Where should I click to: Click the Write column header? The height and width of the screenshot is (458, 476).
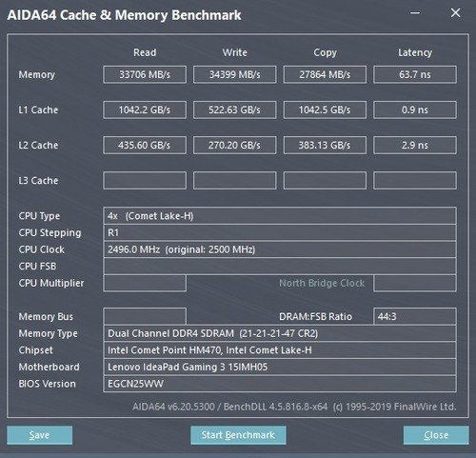235,52
